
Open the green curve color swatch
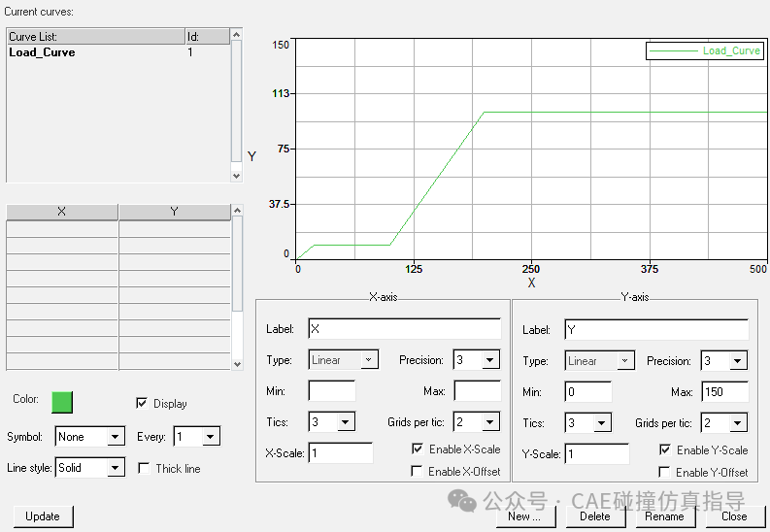[x=62, y=402]
